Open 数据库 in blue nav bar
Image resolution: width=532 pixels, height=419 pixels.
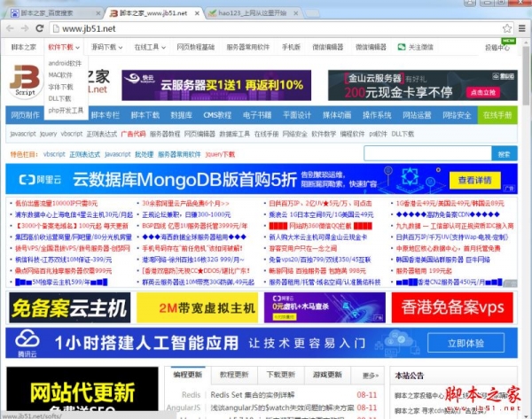(x=181, y=115)
